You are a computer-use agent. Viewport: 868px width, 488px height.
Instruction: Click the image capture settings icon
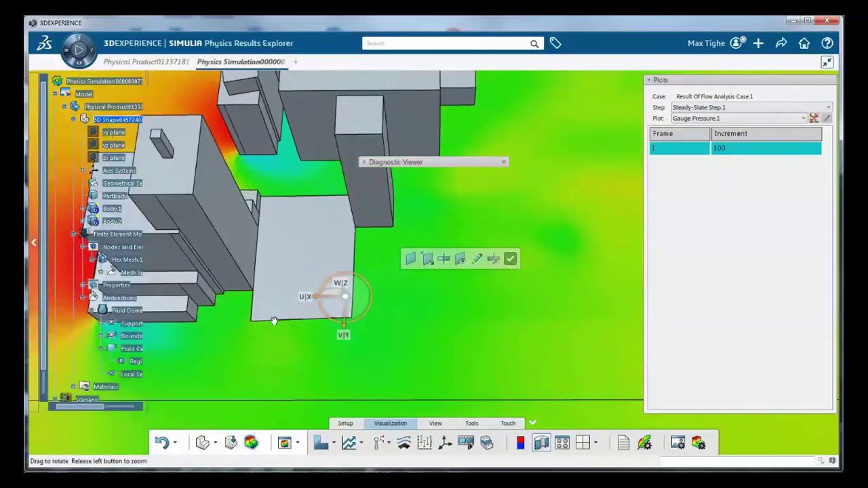pos(677,443)
